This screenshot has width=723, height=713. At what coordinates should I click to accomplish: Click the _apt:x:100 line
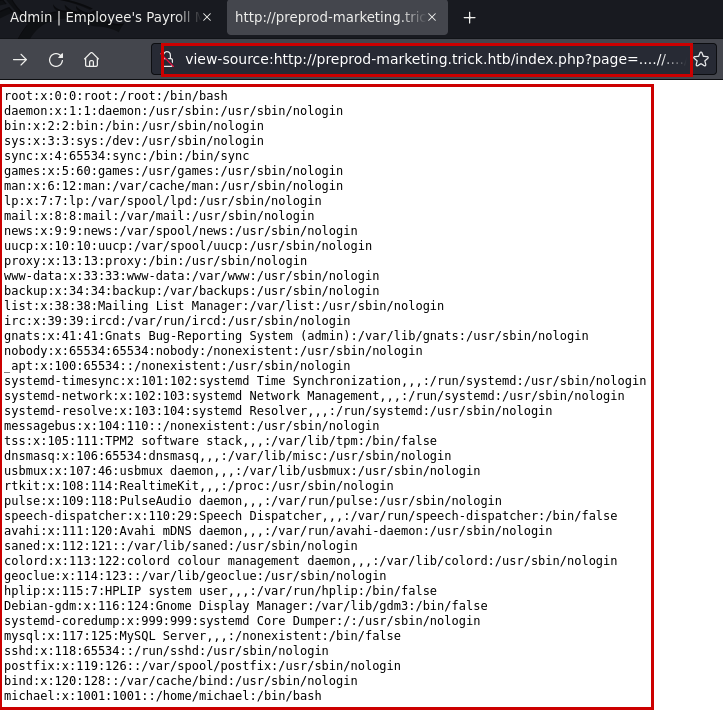pyautogui.click(x=177, y=366)
